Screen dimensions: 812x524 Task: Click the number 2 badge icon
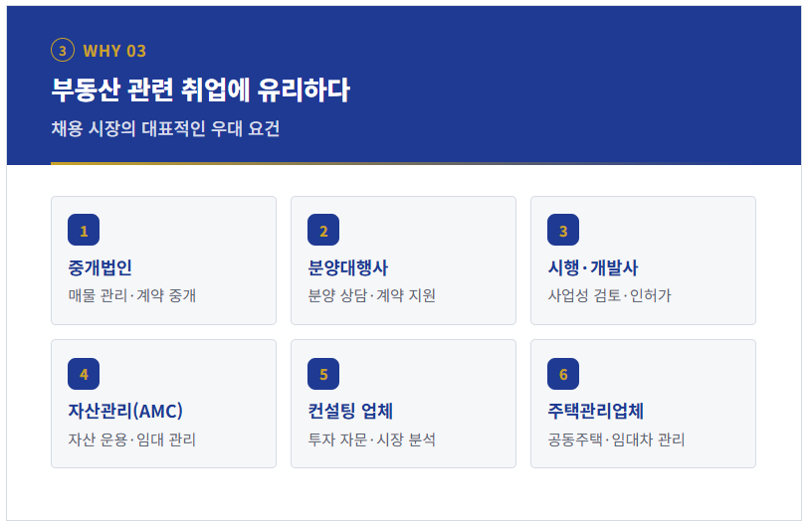point(323,230)
